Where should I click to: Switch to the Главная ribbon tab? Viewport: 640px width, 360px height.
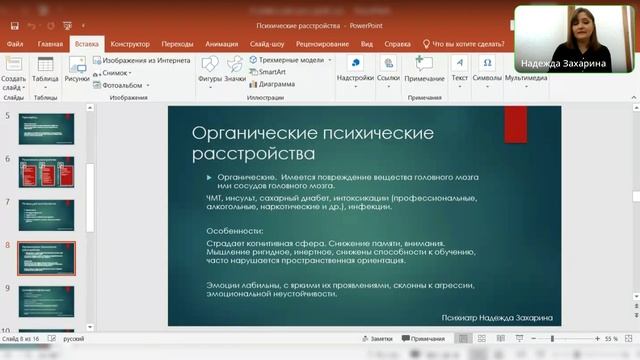click(50, 44)
